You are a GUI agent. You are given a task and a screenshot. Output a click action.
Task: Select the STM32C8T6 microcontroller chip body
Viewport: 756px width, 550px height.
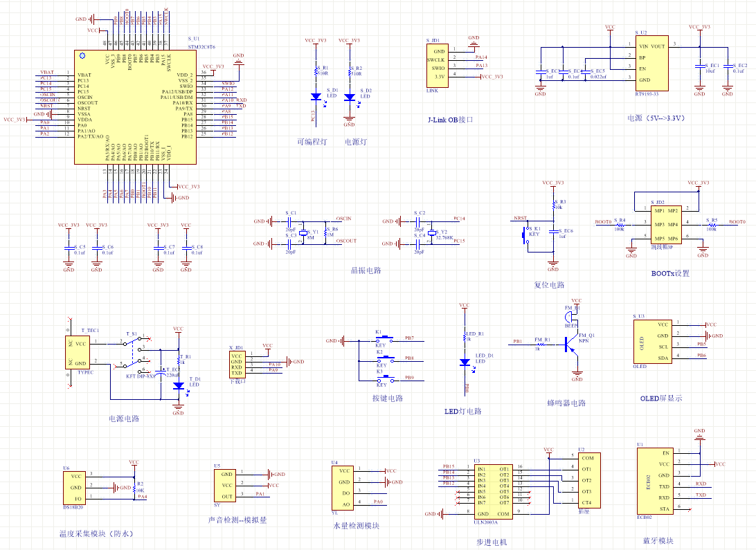tap(135, 107)
